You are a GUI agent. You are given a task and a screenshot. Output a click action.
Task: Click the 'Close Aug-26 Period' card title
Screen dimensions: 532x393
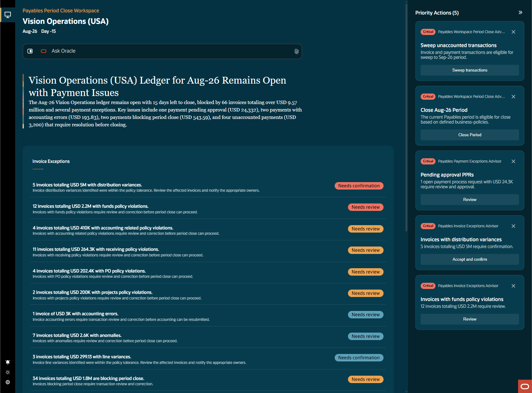point(444,110)
